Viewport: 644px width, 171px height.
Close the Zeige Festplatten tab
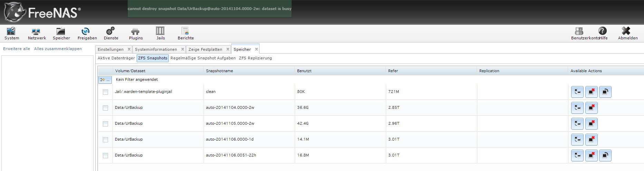pos(228,49)
